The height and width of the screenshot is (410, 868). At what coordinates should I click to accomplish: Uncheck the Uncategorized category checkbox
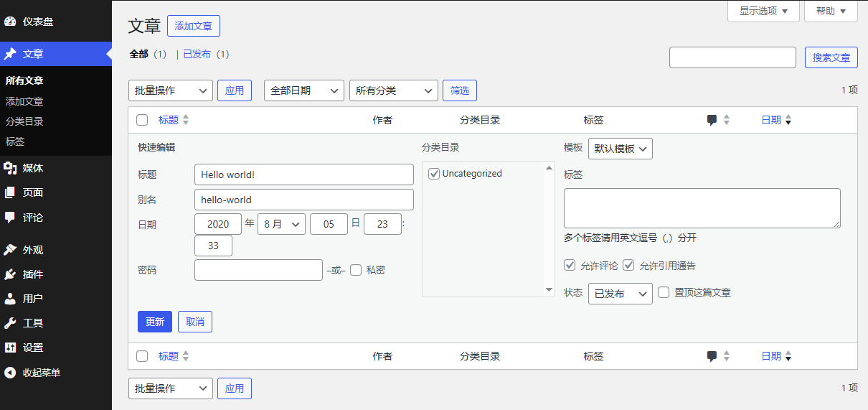[434, 174]
